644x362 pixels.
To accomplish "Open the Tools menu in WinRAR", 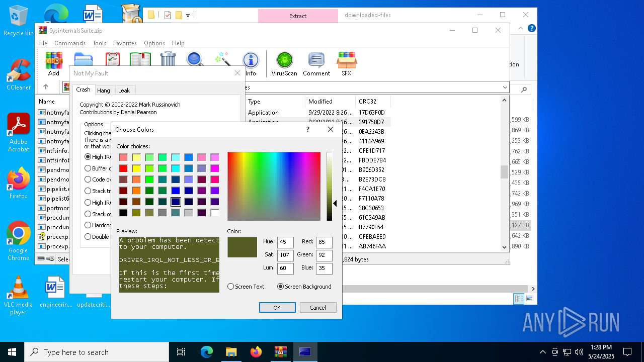I will (99, 43).
